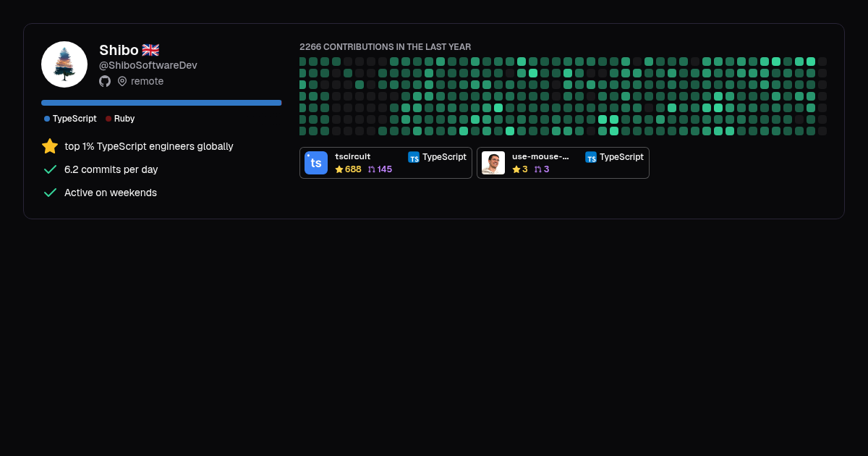Click the 145 fork count
The height and width of the screenshot is (456, 868).
point(385,169)
